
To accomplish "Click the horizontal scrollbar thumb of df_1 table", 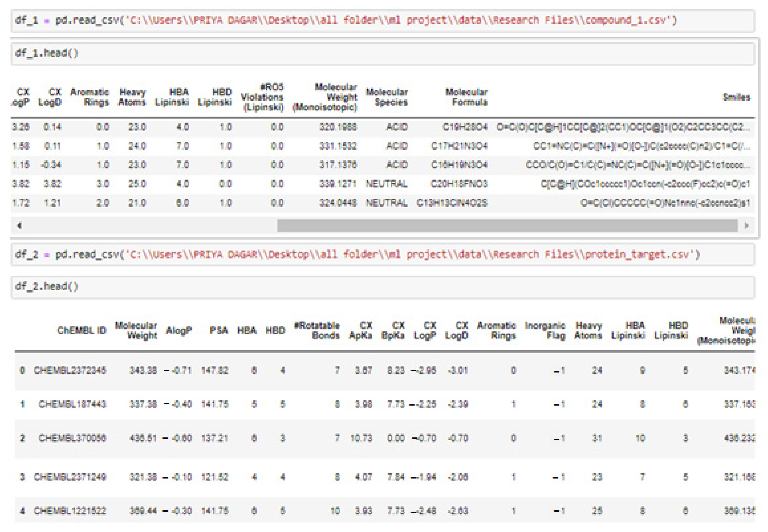I will [507, 226].
